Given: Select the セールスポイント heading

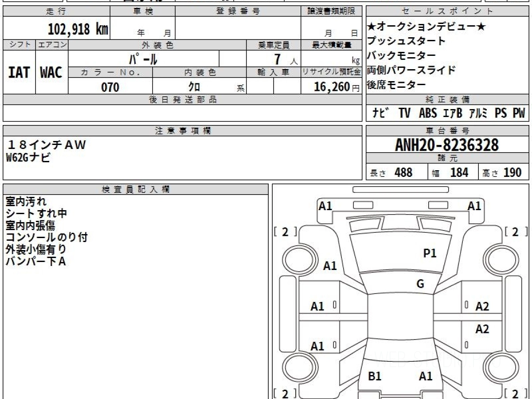Looking at the screenshot, I should click(x=448, y=12).
